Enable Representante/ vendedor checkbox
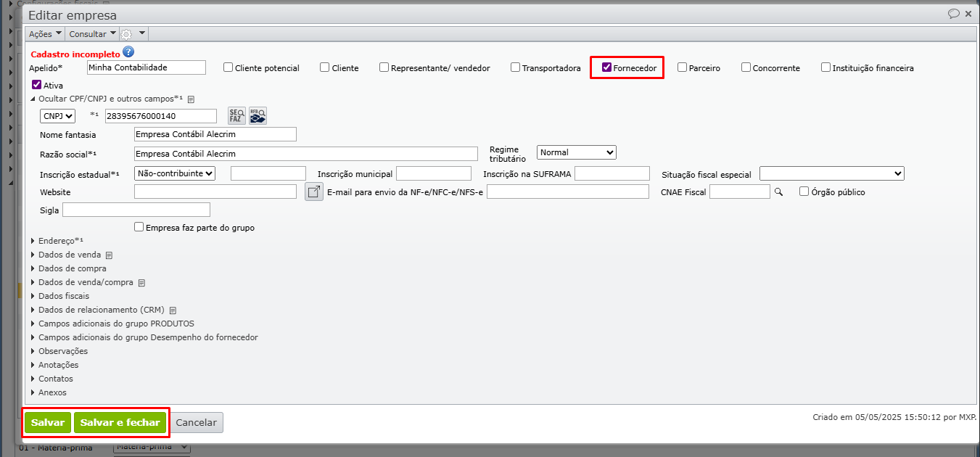This screenshot has width=980, height=457. click(x=384, y=67)
